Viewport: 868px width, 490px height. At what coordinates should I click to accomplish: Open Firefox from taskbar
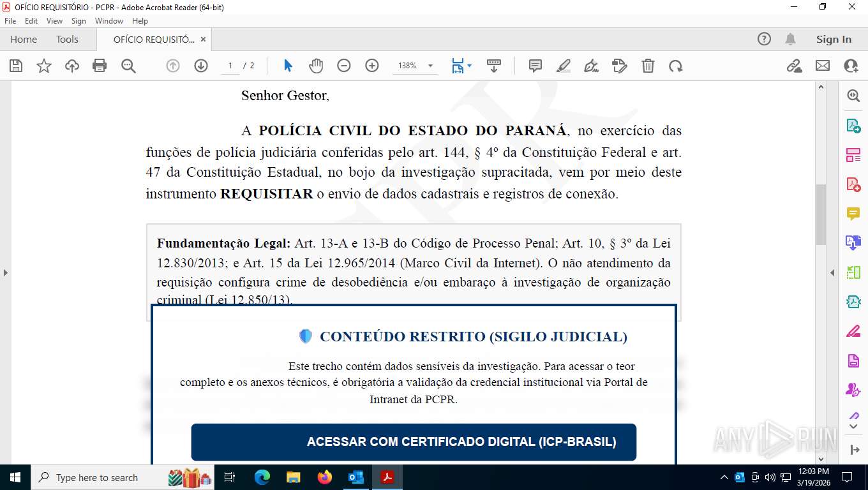325,477
